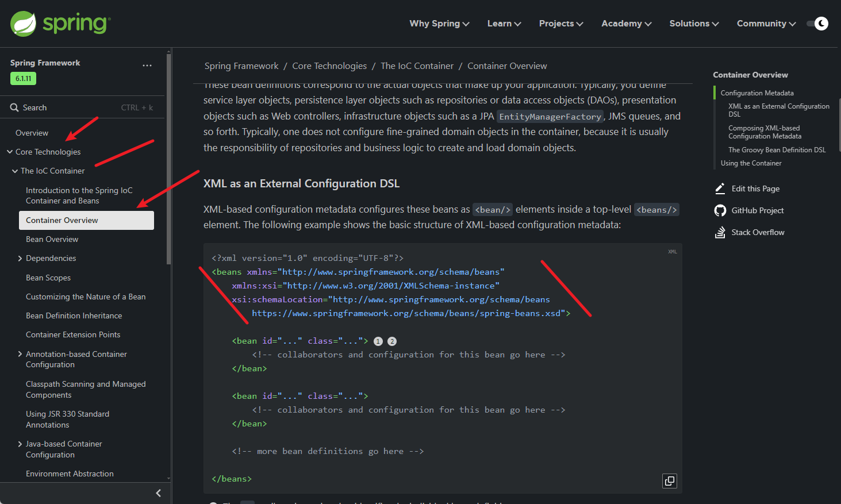The height and width of the screenshot is (504, 841).
Task: Select Container Overview in sidebar
Action: 86,220
